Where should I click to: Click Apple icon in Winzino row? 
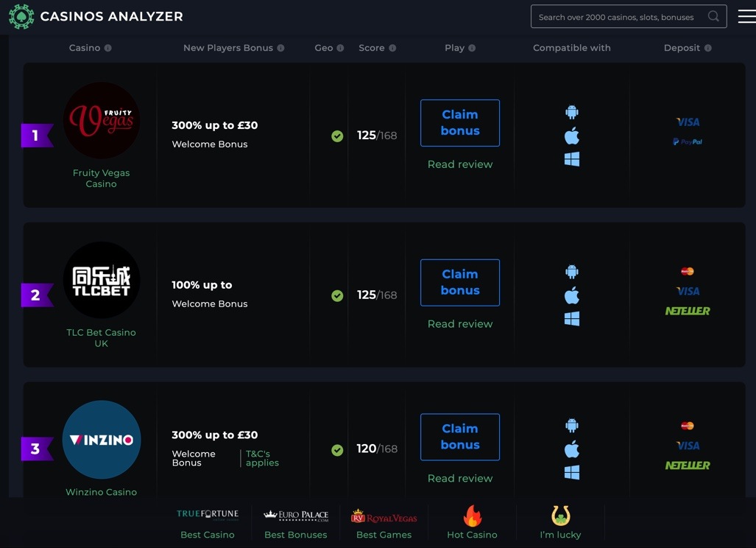[572, 449]
